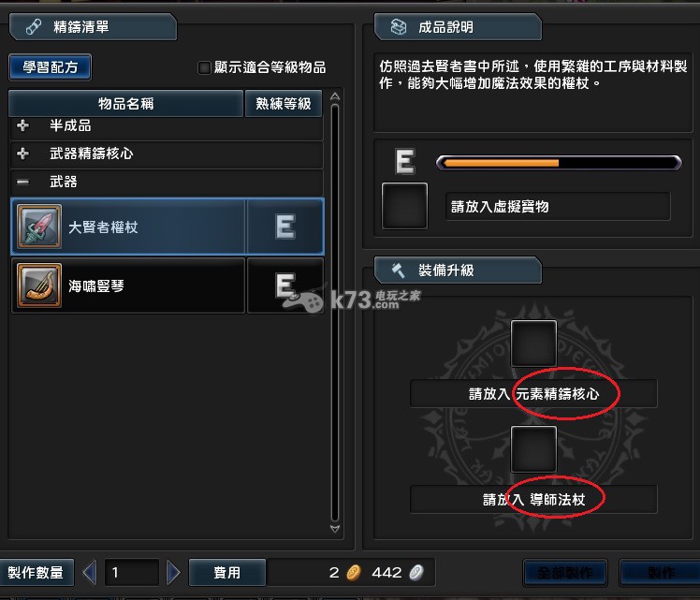Click the chest icon beside 成品說明

399,27
